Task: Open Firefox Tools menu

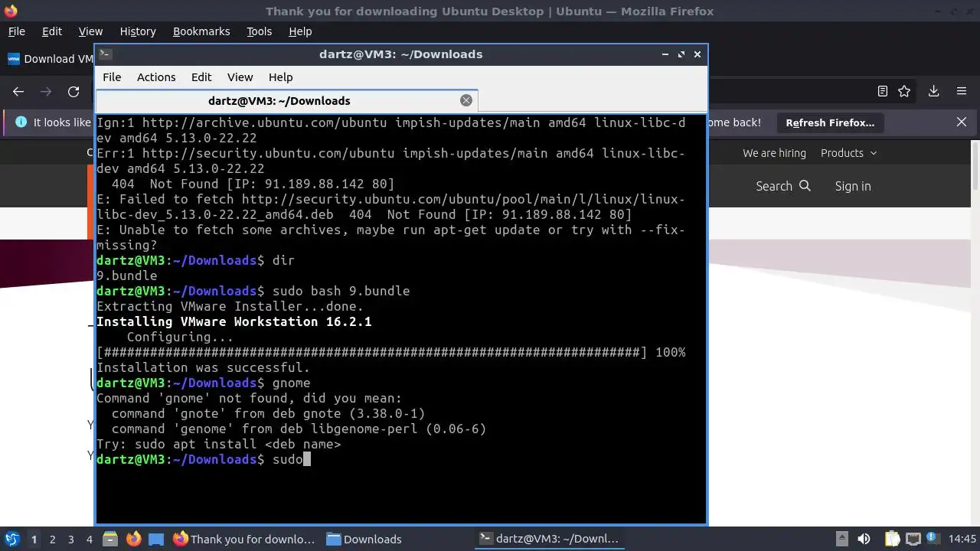Action: point(259,31)
